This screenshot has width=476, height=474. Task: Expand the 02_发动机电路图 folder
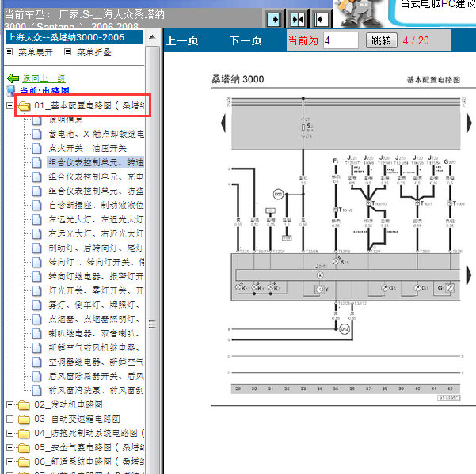pos(10,405)
